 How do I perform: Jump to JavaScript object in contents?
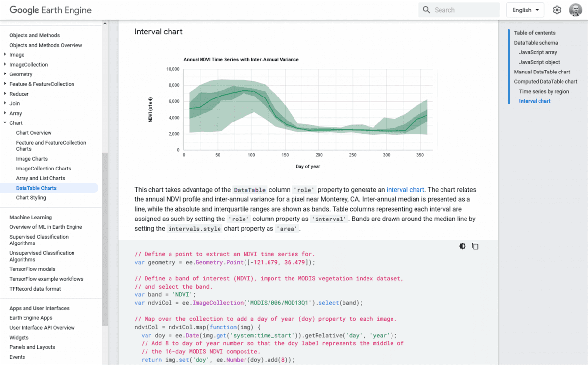[539, 62]
